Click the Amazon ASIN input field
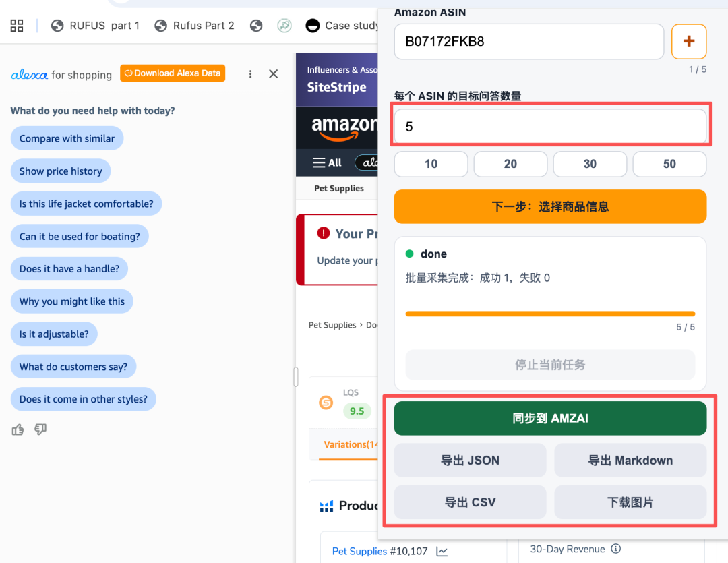728x563 pixels. pyautogui.click(x=529, y=41)
